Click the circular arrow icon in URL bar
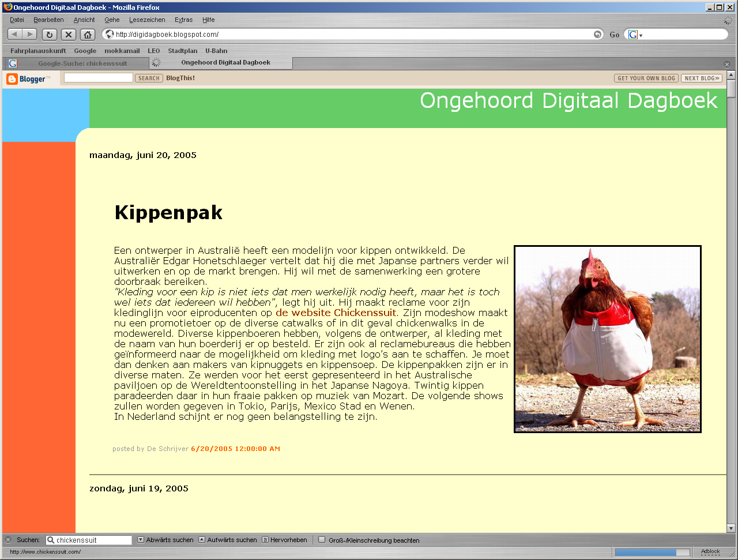This screenshot has height=560, width=738. [597, 35]
